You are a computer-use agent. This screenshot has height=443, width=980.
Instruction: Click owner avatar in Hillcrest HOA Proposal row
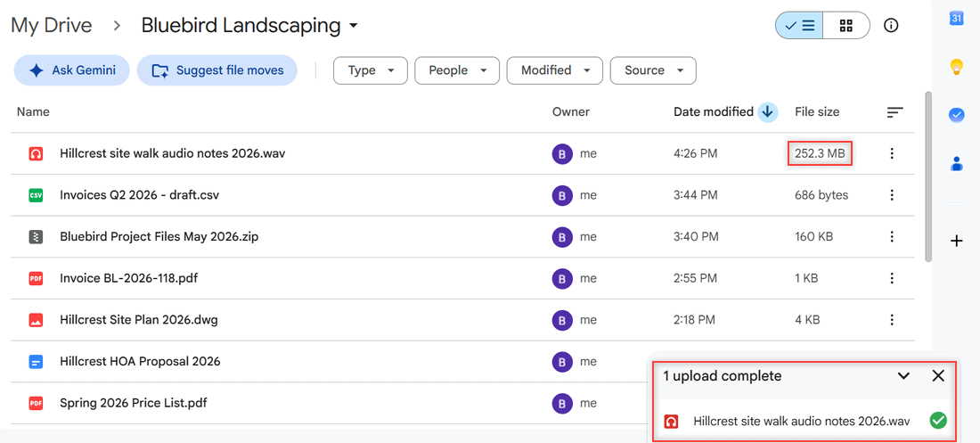(x=562, y=362)
